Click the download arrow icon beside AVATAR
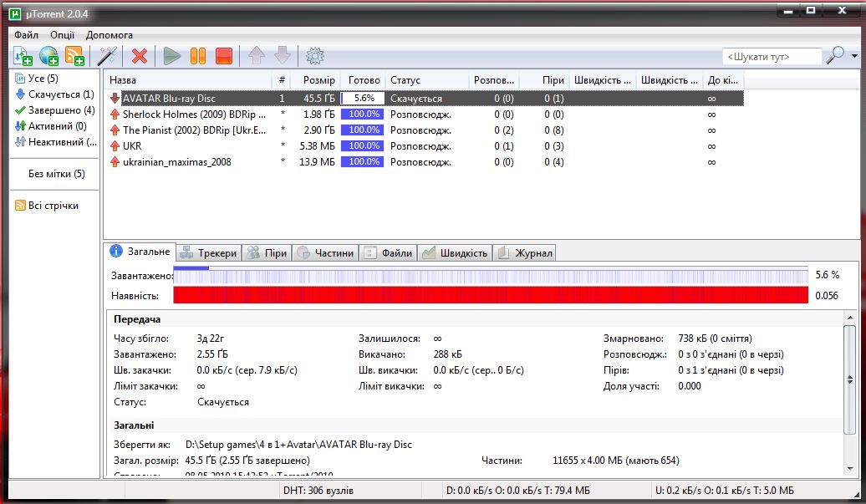 [115, 99]
